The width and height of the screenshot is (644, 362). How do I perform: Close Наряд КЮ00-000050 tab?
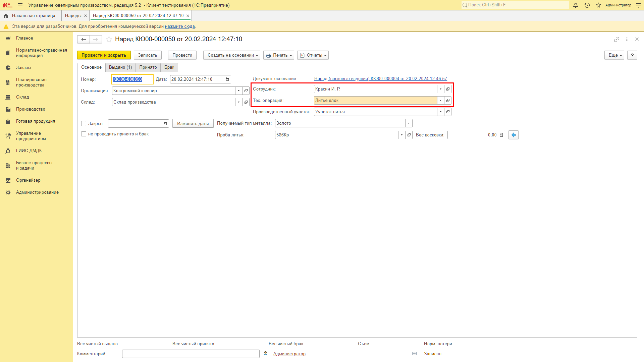click(188, 16)
